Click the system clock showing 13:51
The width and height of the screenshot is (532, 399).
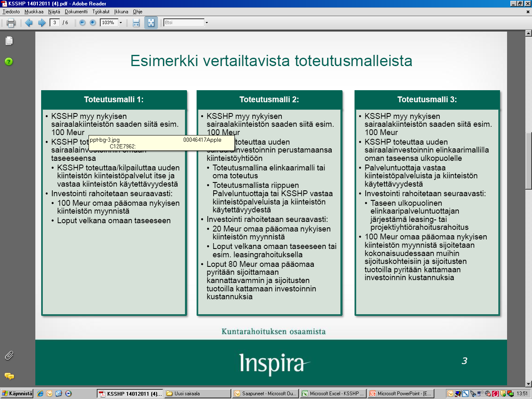tap(522, 394)
